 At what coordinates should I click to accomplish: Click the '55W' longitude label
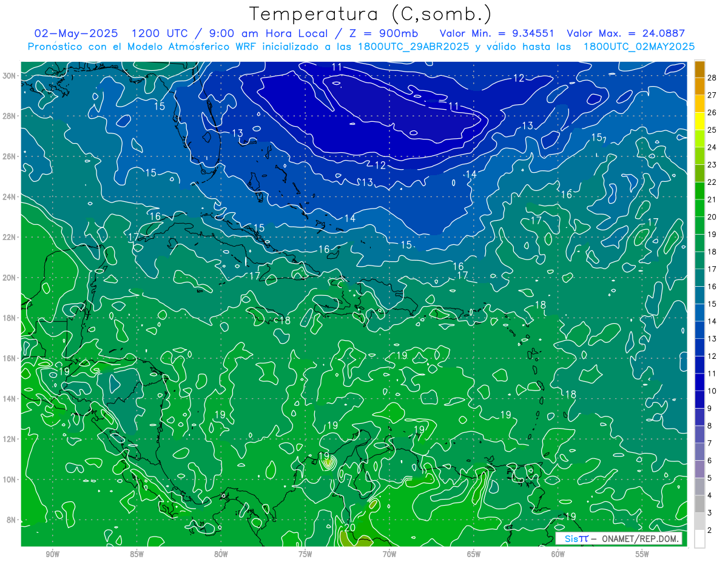pos(642,554)
